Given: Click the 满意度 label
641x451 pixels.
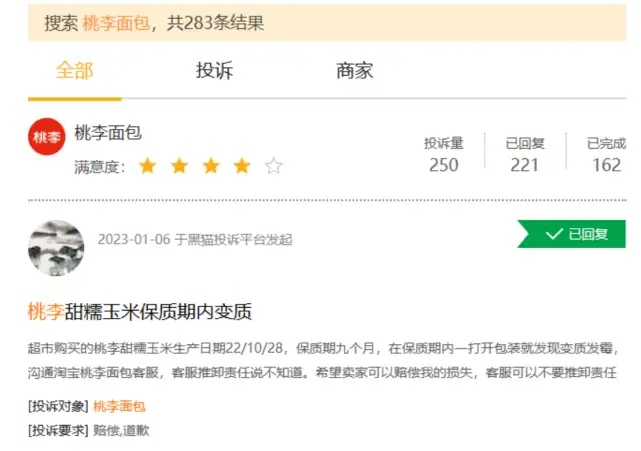Looking at the screenshot, I should click(x=99, y=167).
